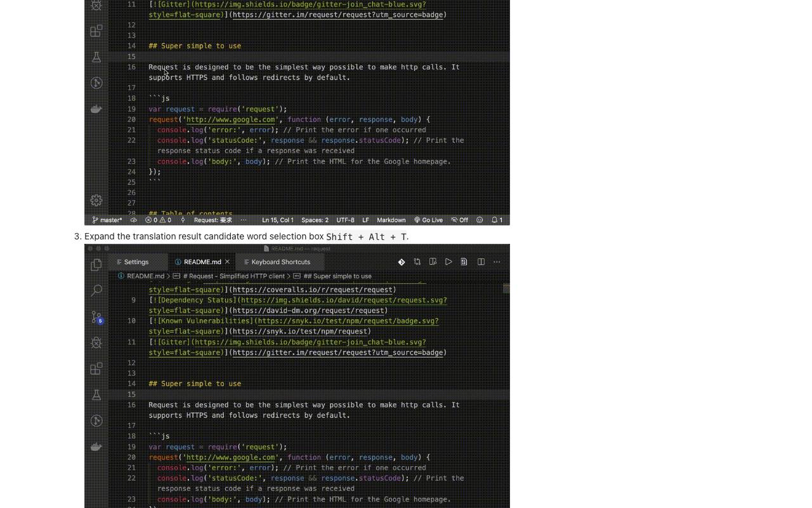Open Git Graph icon in lower VS Code screenshot
This screenshot has width=812, height=508.
point(96,421)
